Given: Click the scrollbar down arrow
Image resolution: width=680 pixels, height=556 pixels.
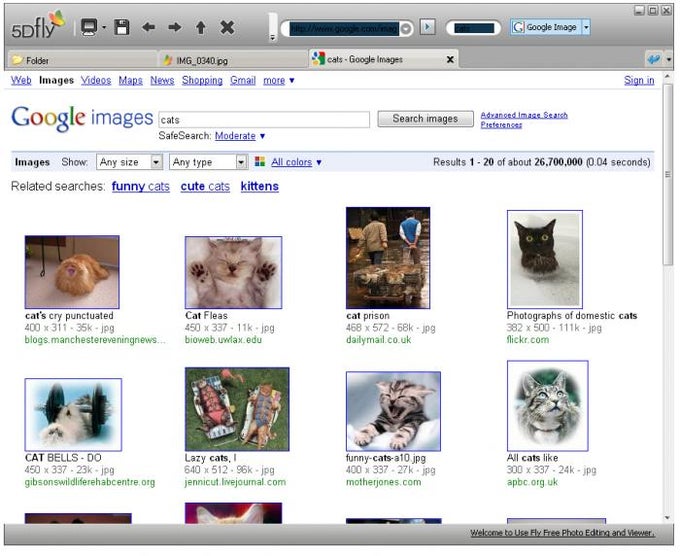Looking at the screenshot, I should [668, 517].
